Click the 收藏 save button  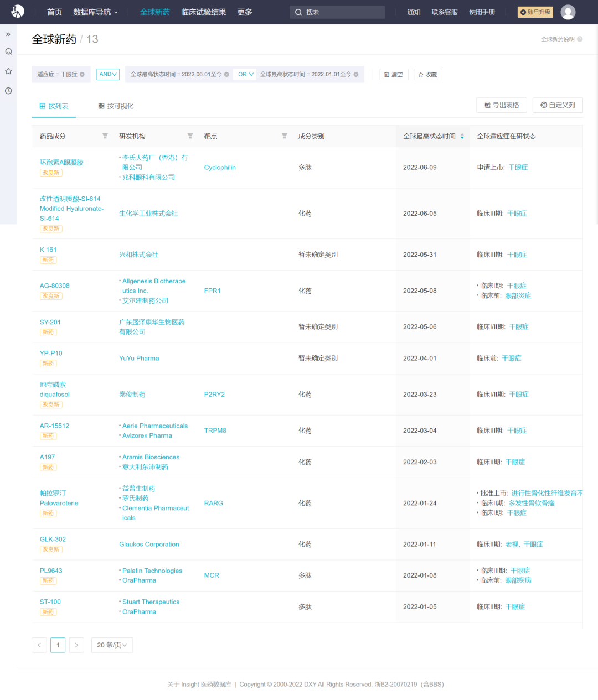[x=428, y=75]
